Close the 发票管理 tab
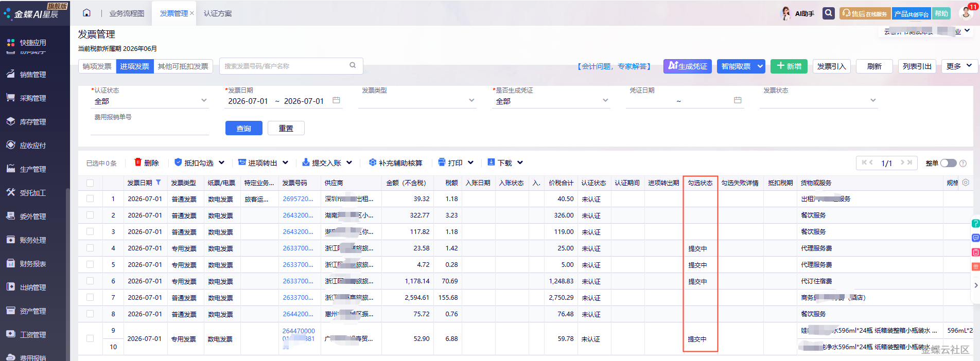The image size is (980, 361). (x=192, y=13)
